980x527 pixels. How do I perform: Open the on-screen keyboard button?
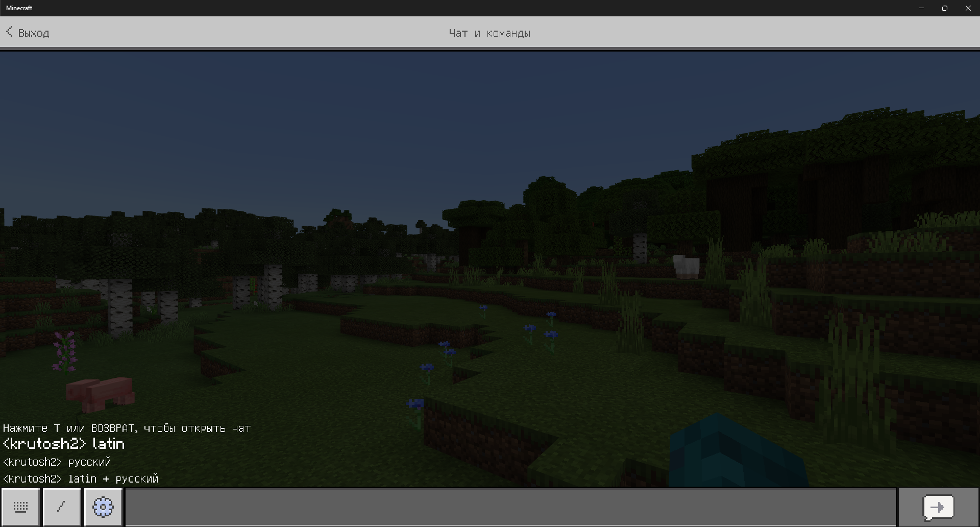click(x=20, y=507)
